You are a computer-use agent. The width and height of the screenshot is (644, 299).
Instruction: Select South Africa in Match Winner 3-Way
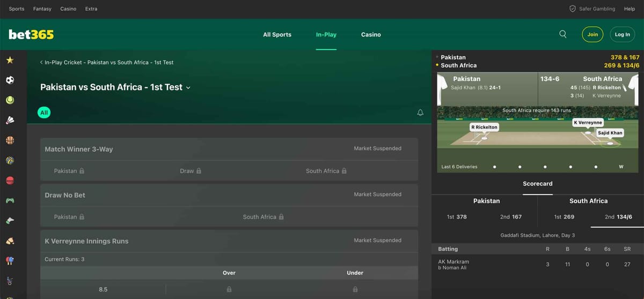(326, 171)
